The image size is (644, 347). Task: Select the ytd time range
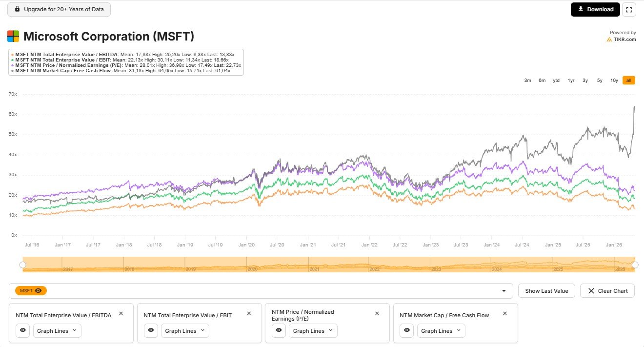556,81
